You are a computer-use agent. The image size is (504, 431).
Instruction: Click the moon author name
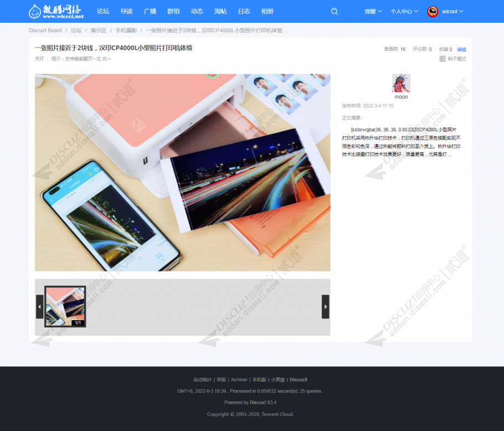pos(401,97)
